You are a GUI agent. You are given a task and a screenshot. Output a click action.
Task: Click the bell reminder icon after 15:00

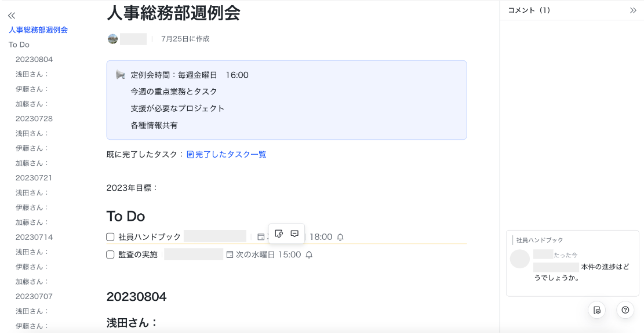click(309, 254)
